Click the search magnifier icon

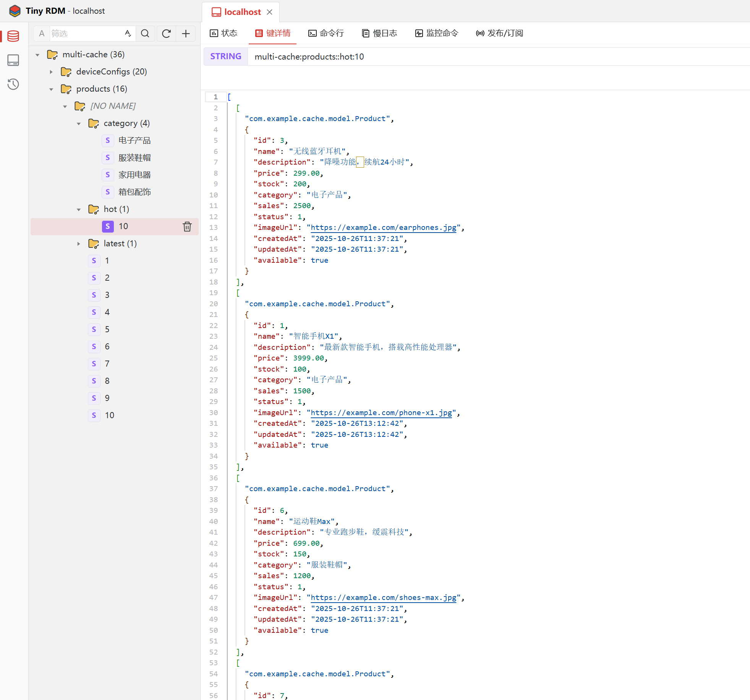[x=145, y=34]
